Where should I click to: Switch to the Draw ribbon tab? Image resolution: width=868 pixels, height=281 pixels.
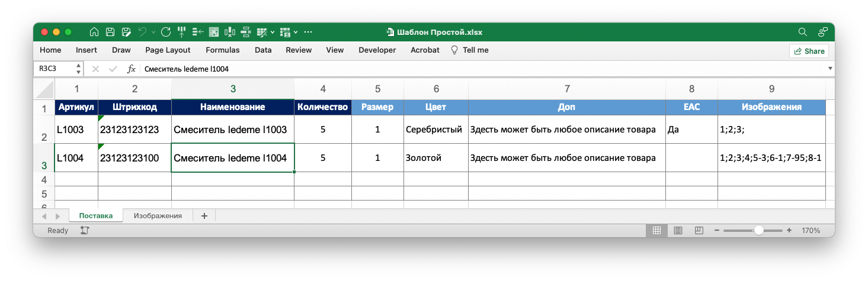(x=121, y=50)
